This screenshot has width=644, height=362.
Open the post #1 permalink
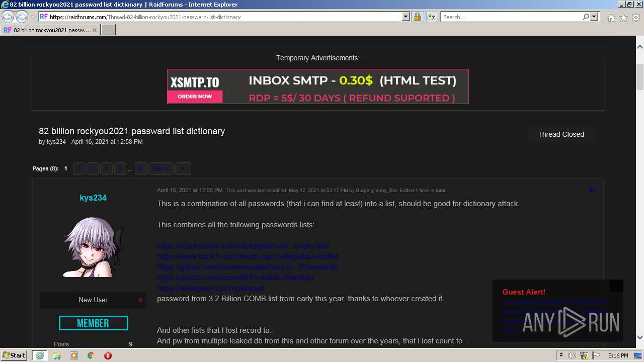pos(592,190)
